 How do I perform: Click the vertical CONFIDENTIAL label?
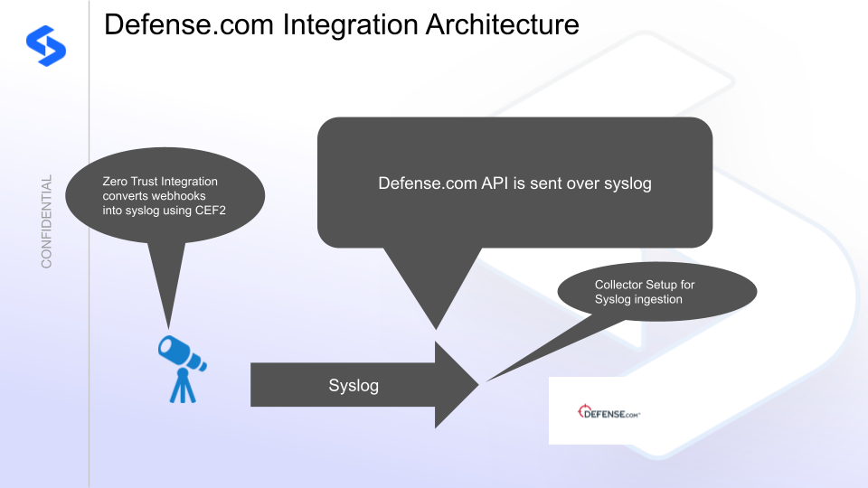47,221
